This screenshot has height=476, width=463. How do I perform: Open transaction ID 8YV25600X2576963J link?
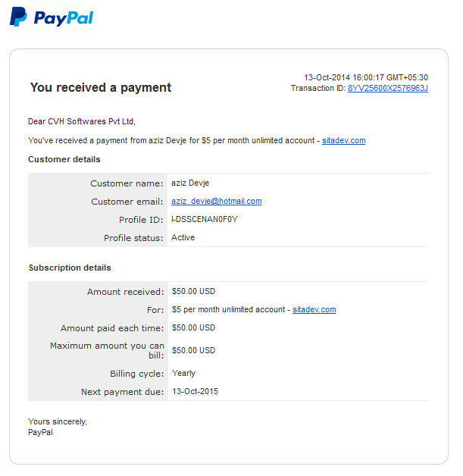click(387, 88)
